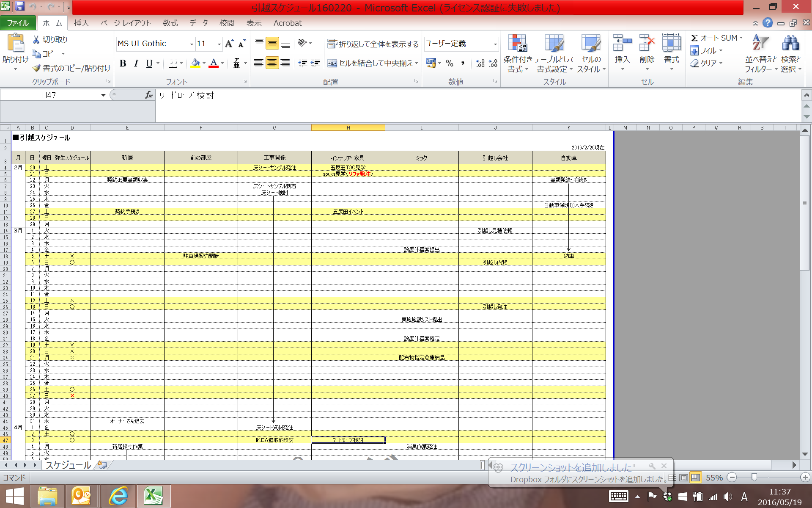The width and height of the screenshot is (812, 508).
Task: Select middle vertical alignment
Action: (272, 43)
